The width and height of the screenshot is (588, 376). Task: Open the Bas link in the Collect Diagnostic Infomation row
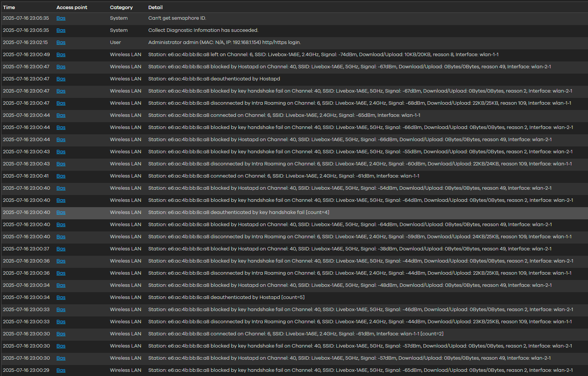point(61,30)
